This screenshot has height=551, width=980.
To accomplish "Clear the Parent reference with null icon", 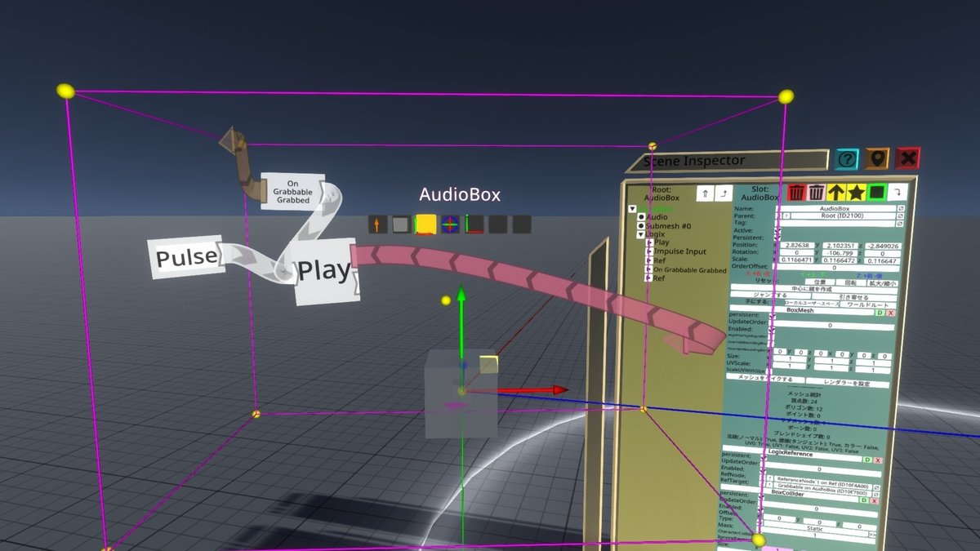I will tap(901, 216).
